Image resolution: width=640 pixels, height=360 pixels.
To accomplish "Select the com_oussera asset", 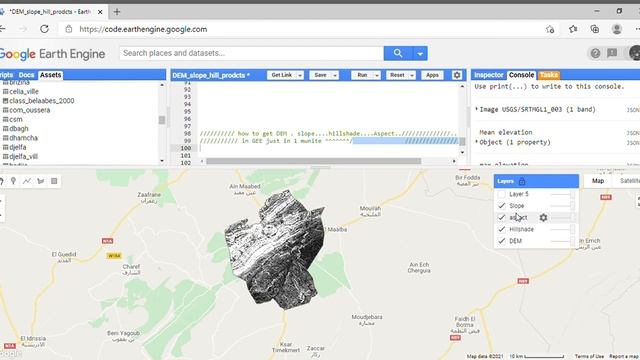I will point(29,110).
